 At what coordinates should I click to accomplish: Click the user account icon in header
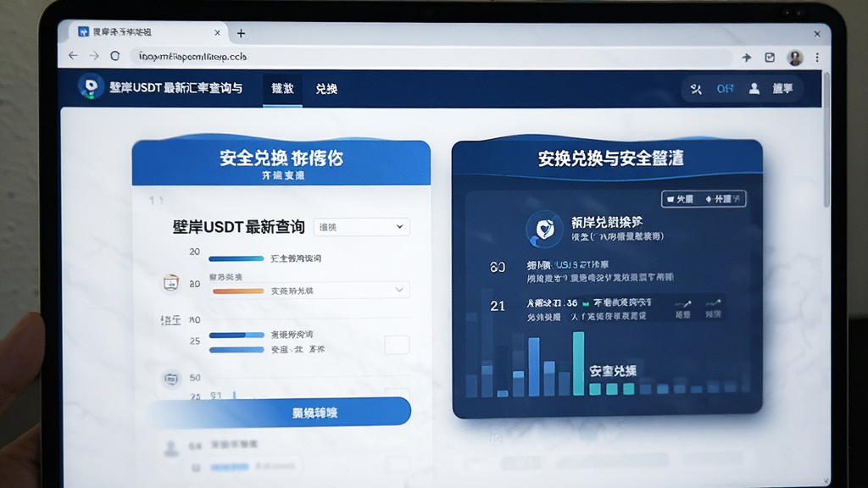click(754, 88)
